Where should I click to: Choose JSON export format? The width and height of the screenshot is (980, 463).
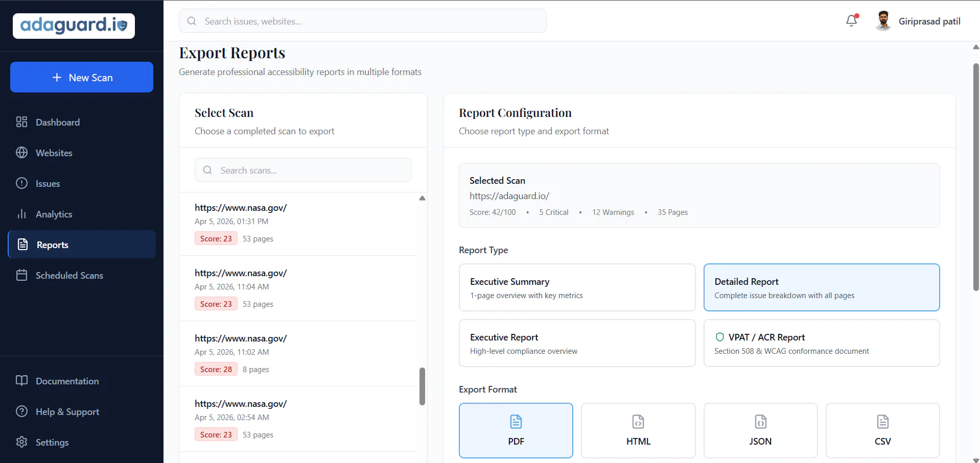pos(761,431)
